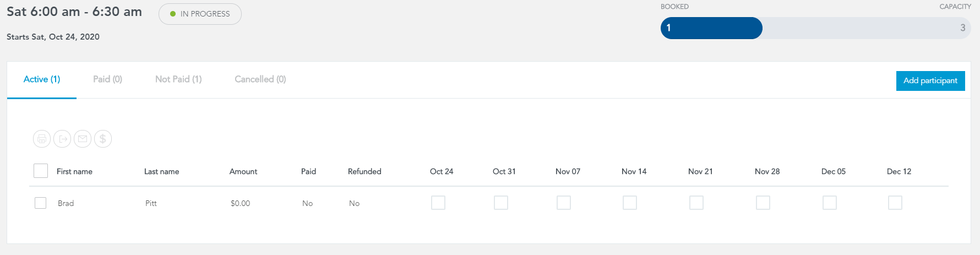Click the dollar sign payment icon
This screenshot has width=980, height=255.
(x=103, y=139)
